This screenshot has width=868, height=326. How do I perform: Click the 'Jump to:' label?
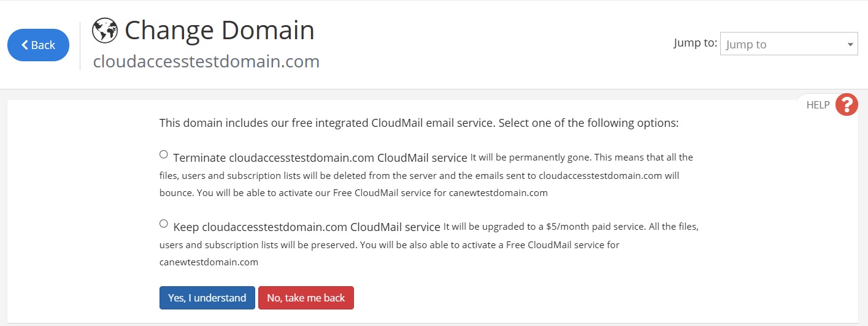click(695, 43)
